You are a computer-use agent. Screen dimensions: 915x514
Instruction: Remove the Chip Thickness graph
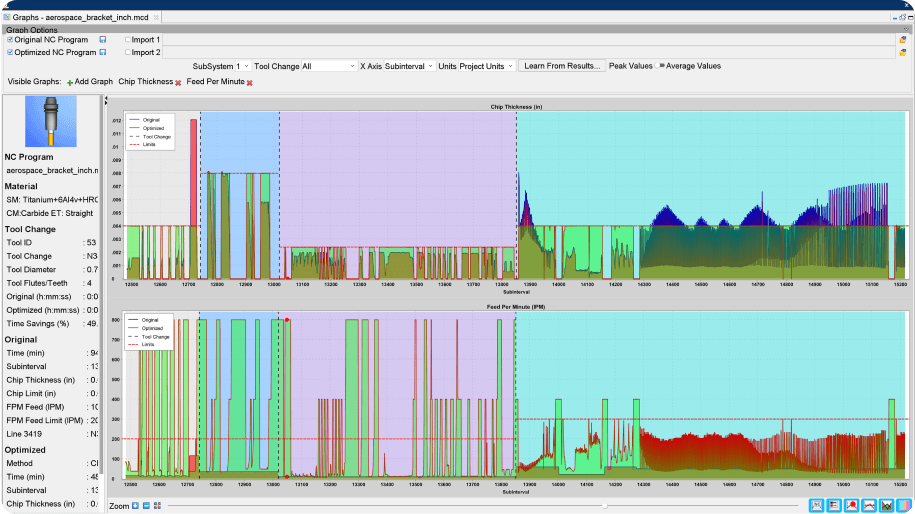[179, 82]
